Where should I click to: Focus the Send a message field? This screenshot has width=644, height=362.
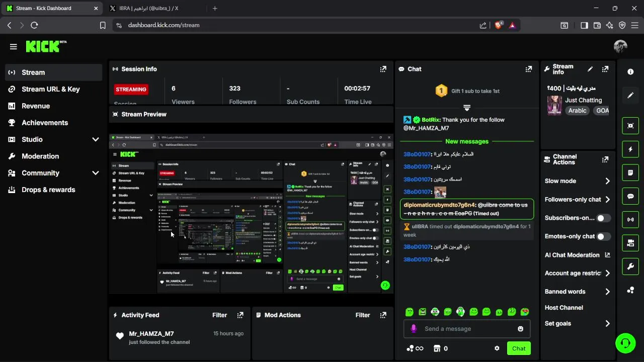467,329
